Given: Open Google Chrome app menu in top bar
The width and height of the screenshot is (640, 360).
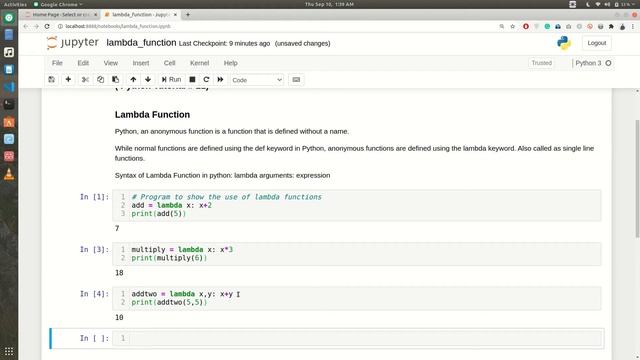Looking at the screenshot, I should [x=58, y=4].
